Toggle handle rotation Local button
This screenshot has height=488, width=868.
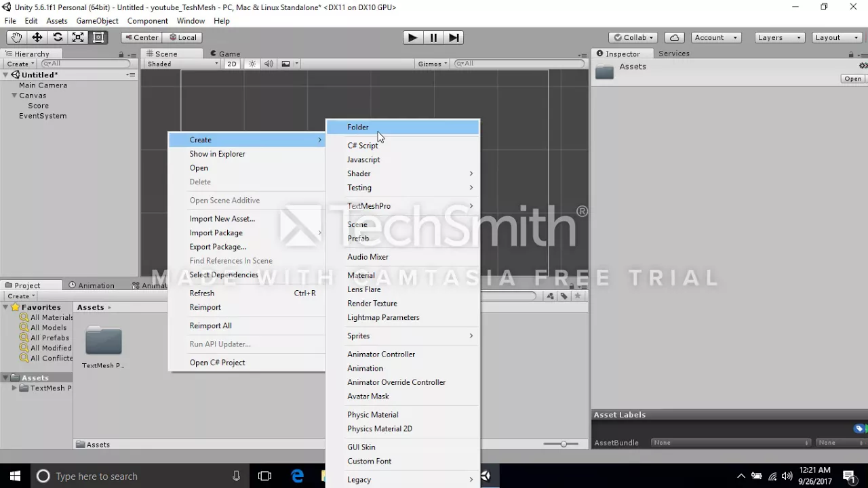tap(182, 37)
